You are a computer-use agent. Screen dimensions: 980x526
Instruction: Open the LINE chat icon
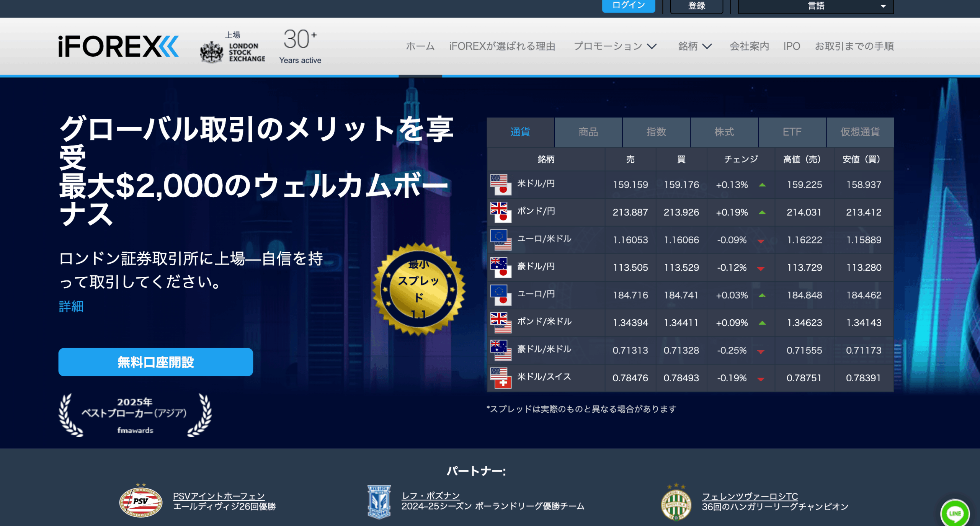[x=955, y=513]
